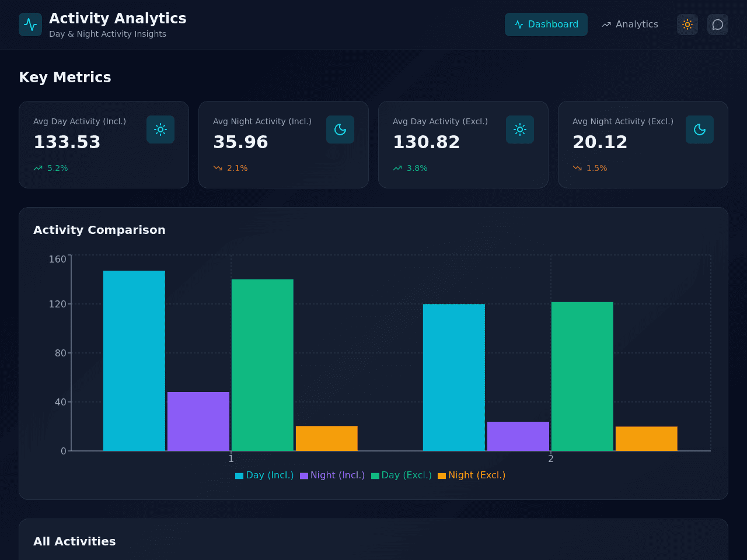
Task: Click the purple Night (Incl.) bar for group 2
Action: tap(518, 436)
